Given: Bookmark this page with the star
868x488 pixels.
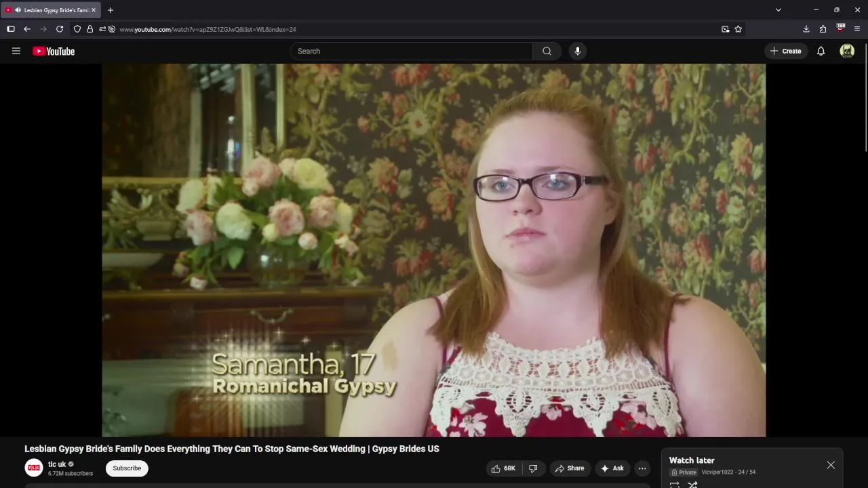Looking at the screenshot, I should pos(738,29).
